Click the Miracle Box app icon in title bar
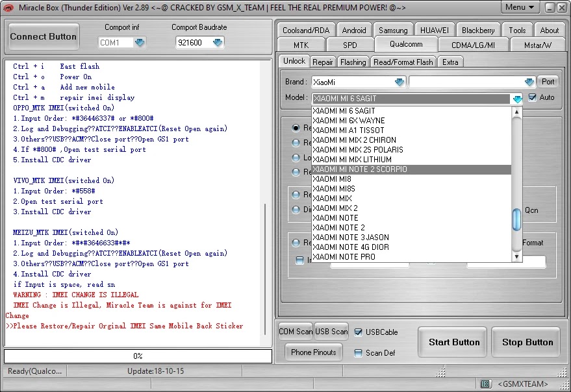This screenshot has width=571, height=392. coord(8,8)
